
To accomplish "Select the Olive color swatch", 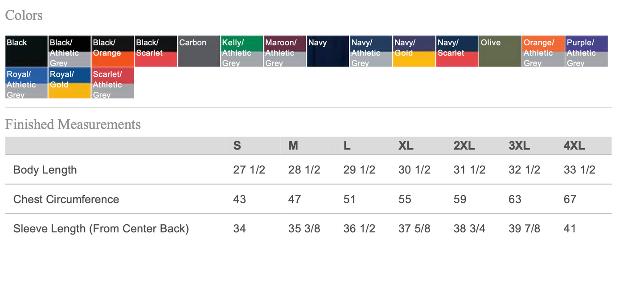I will (x=500, y=51).
